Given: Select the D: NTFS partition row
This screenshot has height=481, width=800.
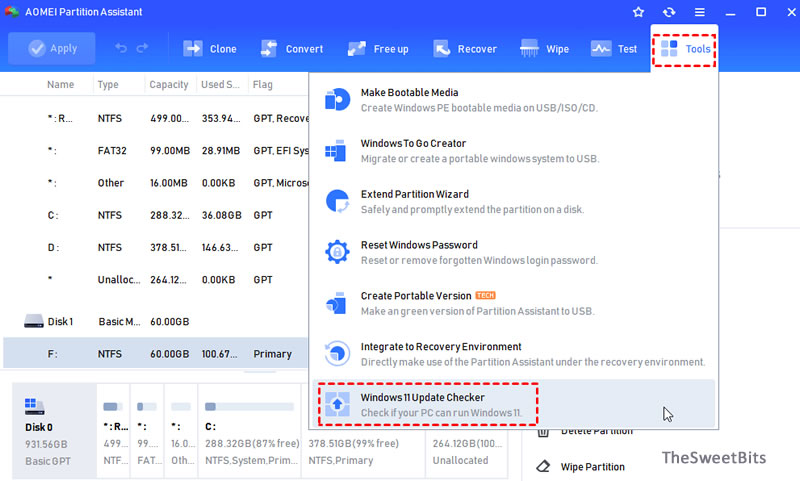Looking at the screenshot, I should tap(156, 247).
